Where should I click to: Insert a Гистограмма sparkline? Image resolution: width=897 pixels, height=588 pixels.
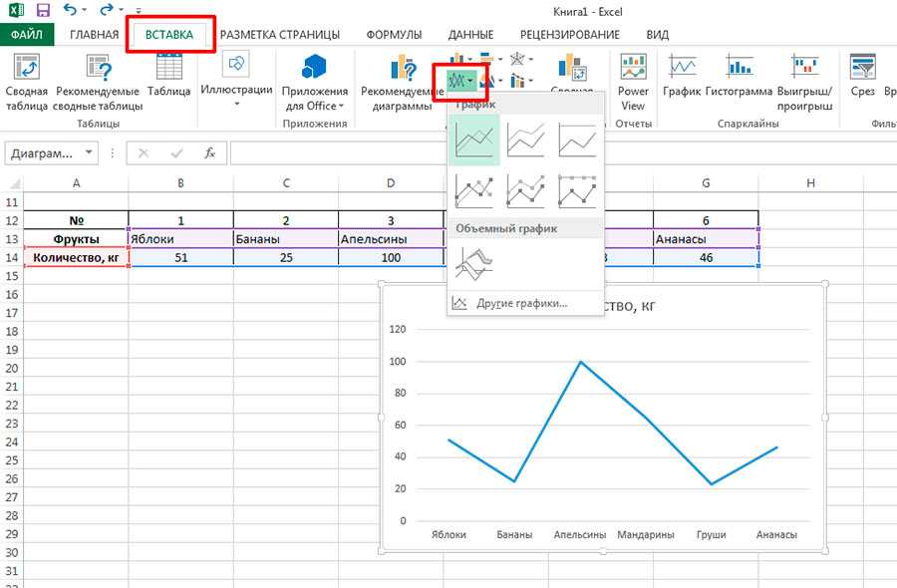coord(739,76)
